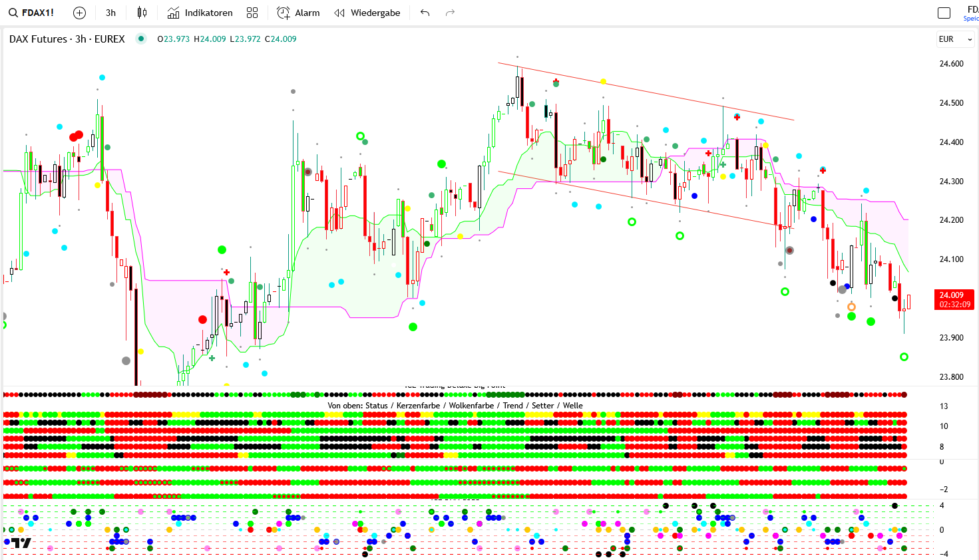Click the FD layout name at top right
Viewport: 979px width, 560px height.
tap(972, 10)
